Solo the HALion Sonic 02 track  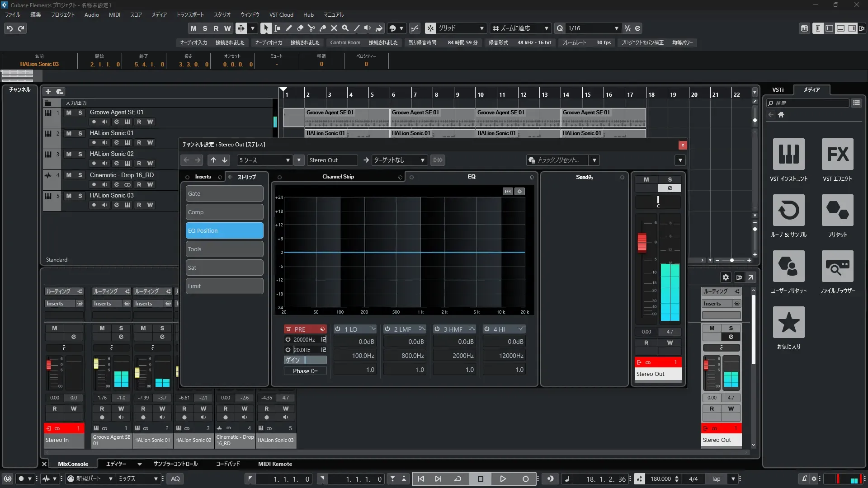(80, 154)
